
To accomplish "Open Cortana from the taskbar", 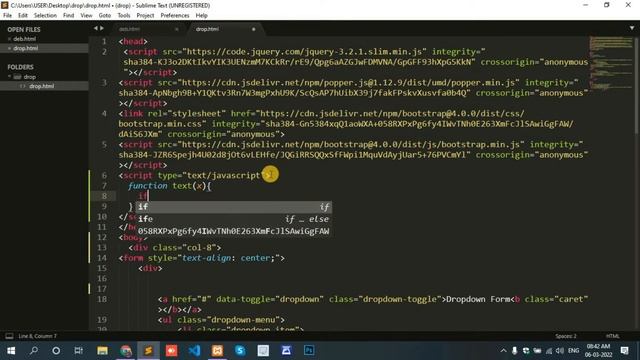I will [56, 351].
